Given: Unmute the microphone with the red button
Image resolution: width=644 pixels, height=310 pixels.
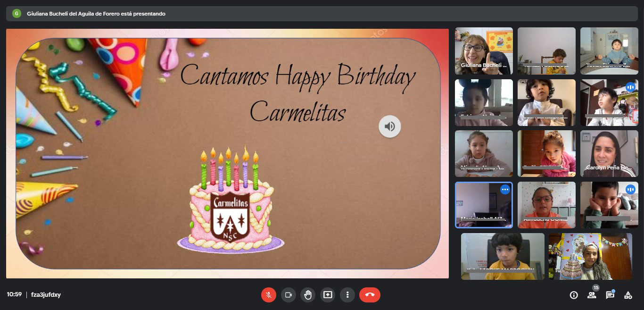Looking at the screenshot, I should tap(269, 295).
